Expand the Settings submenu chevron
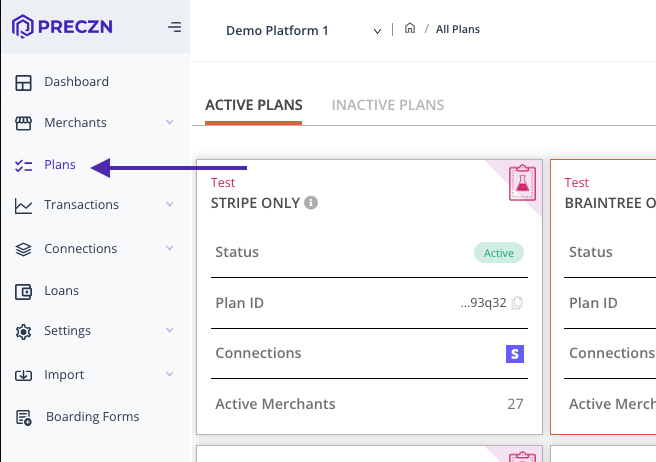 pos(169,331)
